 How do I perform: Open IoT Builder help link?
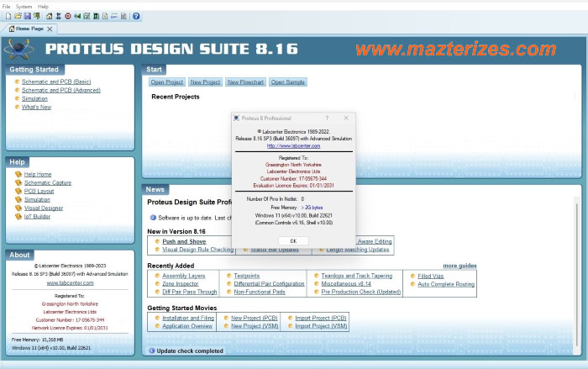click(x=37, y=217)
